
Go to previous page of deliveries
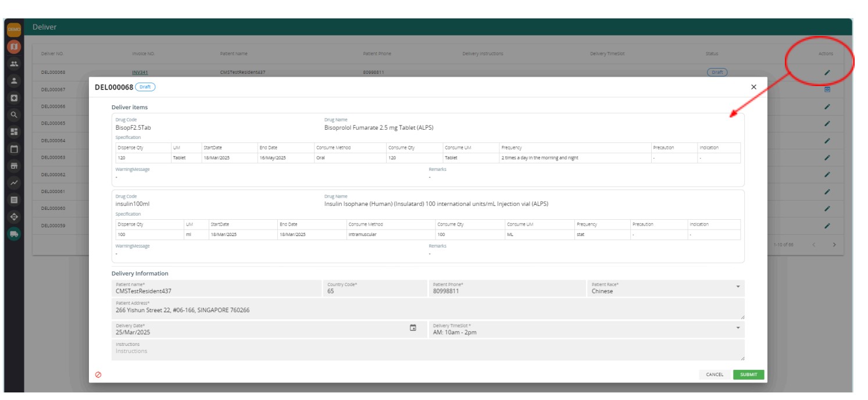(814, 245)
